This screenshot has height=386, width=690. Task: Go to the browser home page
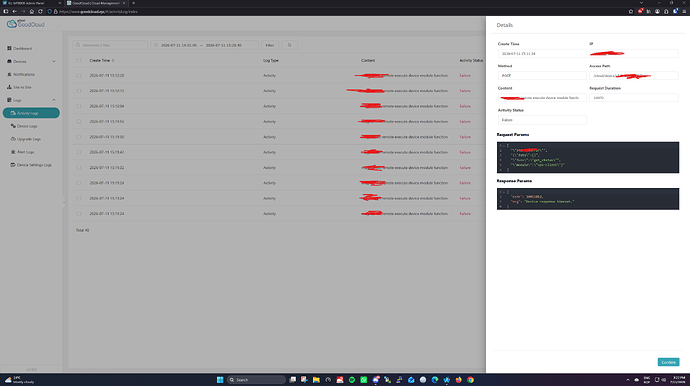[31, 11]
